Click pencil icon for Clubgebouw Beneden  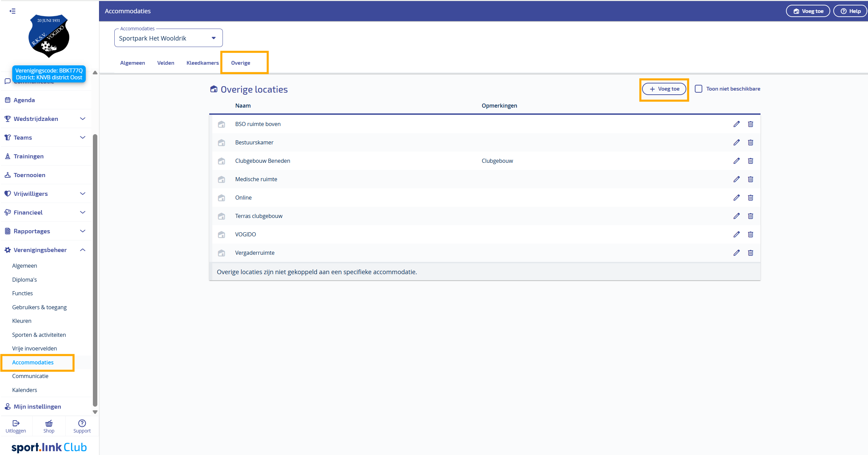click(x=736, y=161)
